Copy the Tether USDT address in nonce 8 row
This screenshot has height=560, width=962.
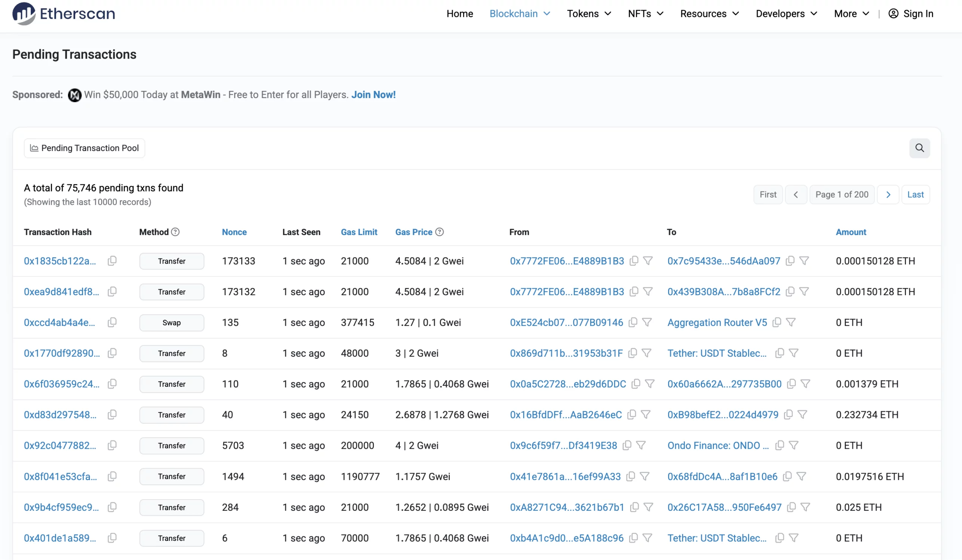779,353
